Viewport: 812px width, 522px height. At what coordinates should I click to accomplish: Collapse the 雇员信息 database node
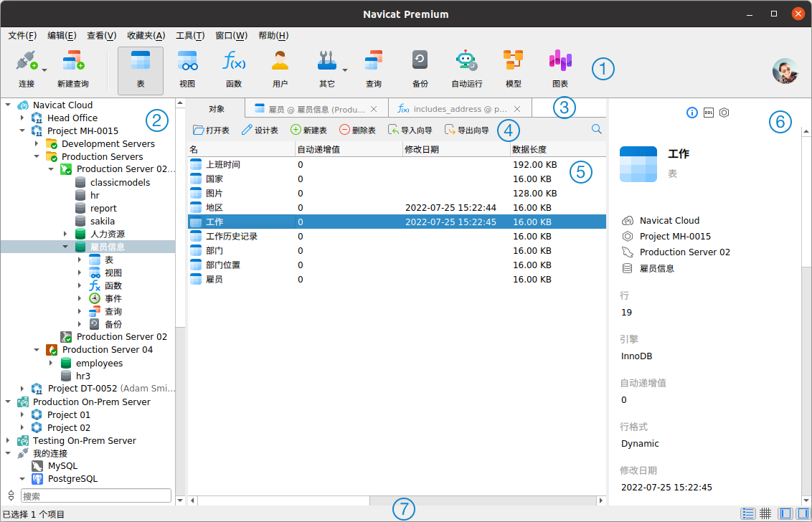(x=65, y=247)
